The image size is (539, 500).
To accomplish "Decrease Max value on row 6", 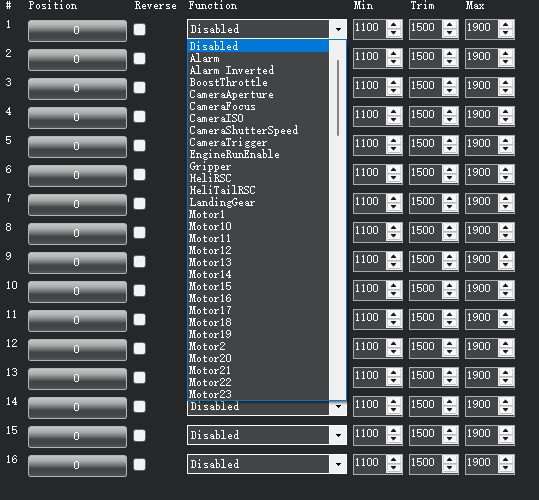I will pyautogui.click(x=506, y=178).
